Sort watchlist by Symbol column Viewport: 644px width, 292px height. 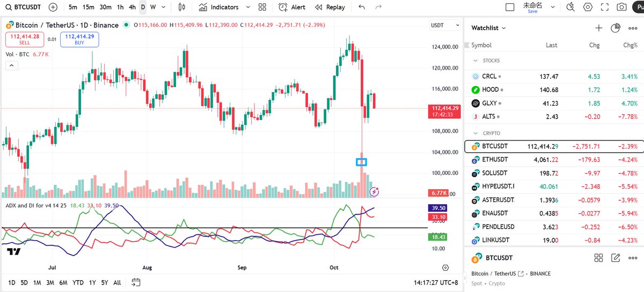[481, 46]
